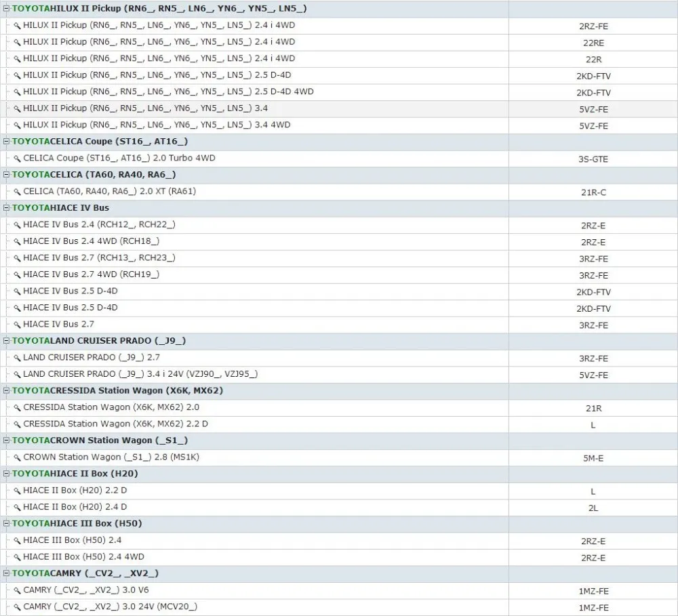This screenshot has width=678, height=616.
Task: Click magnifier icon for HILUX II 2.5 D-4D
Action: tap(17, 76)
